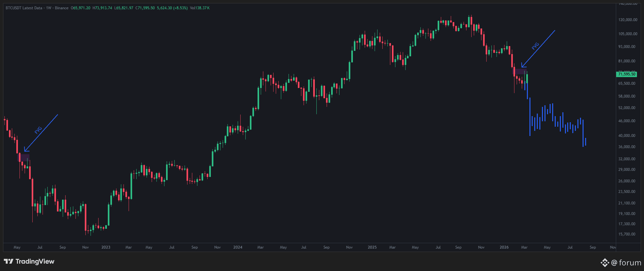Click the Mar label right after 2026
Viewport: 644px width, 271px height.
pyautogui.click(x=524, y=247)
